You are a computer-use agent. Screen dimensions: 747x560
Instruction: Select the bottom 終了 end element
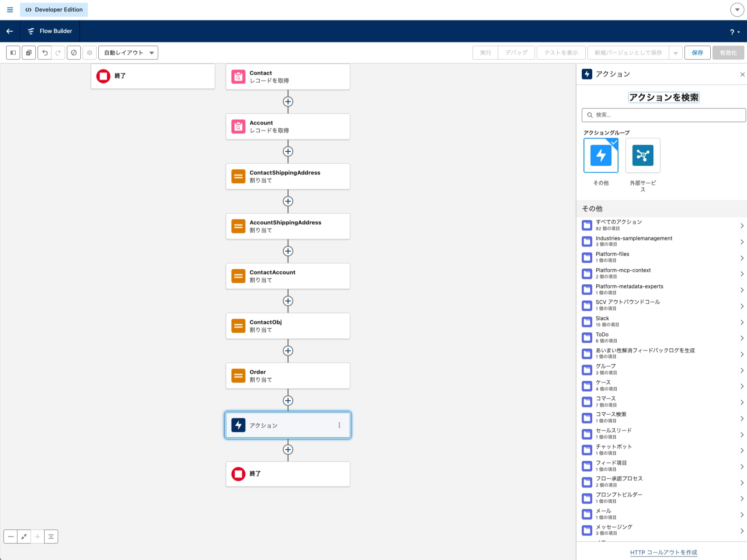pyautogui.click(x=288, y=474)
